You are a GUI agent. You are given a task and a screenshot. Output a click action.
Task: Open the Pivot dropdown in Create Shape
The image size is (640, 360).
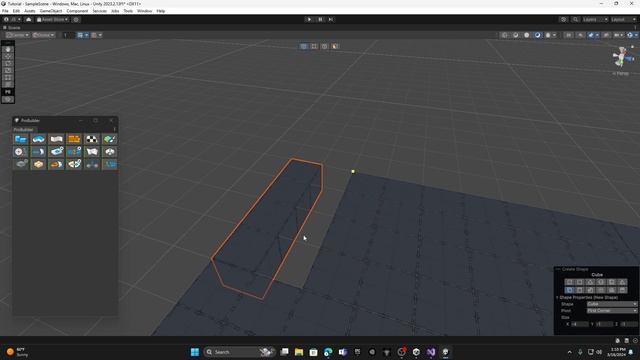pyautogui.click(x=612, y=311)
